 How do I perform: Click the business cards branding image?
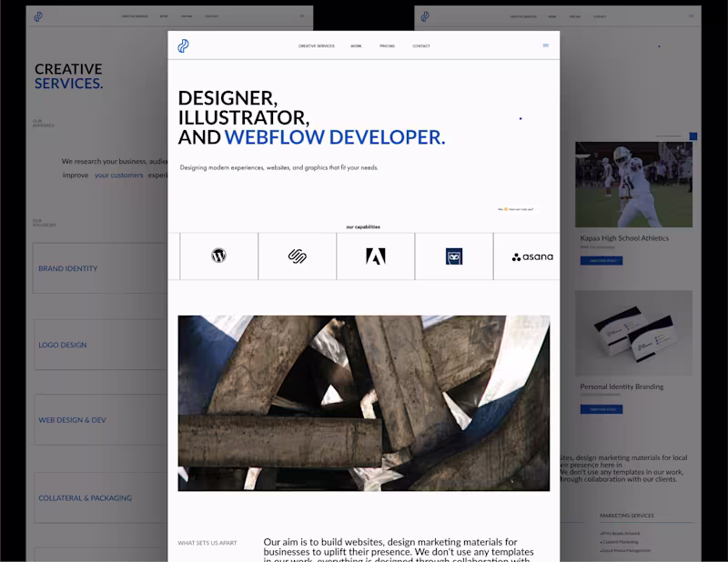633,333
